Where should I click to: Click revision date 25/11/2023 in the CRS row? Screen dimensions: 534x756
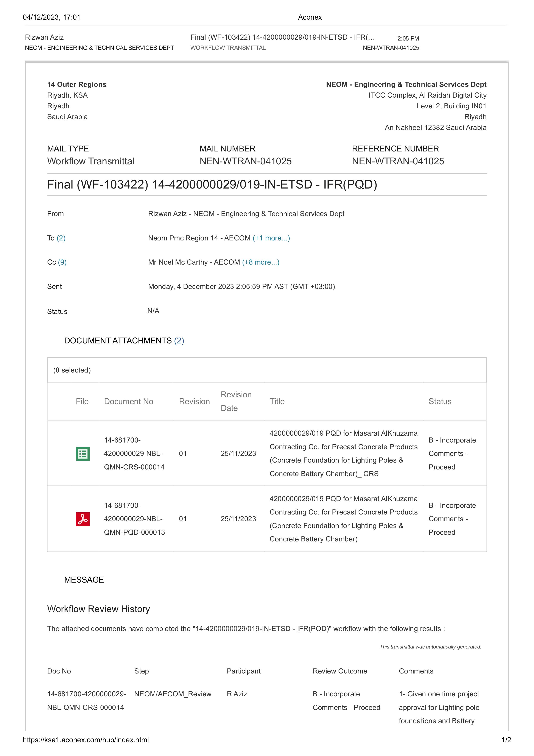click(238, 453)
